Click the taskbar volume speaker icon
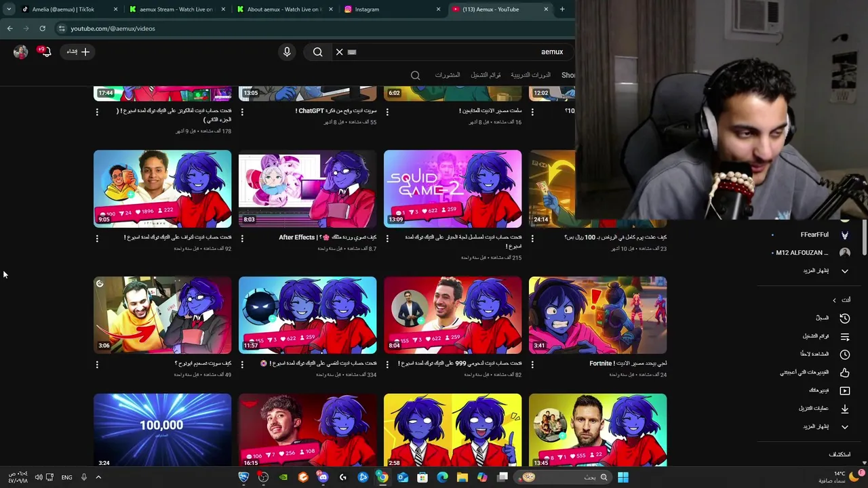This screenshot has height=488, width=868. tap(39, 477)
